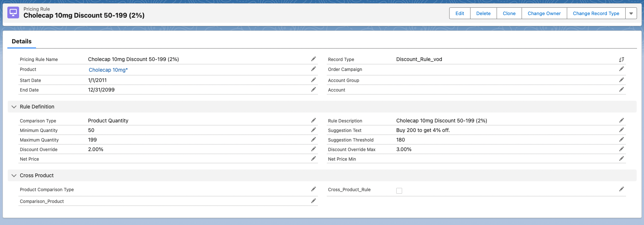
Task: Collapse the Cross Product section
Action: (14, 175)
